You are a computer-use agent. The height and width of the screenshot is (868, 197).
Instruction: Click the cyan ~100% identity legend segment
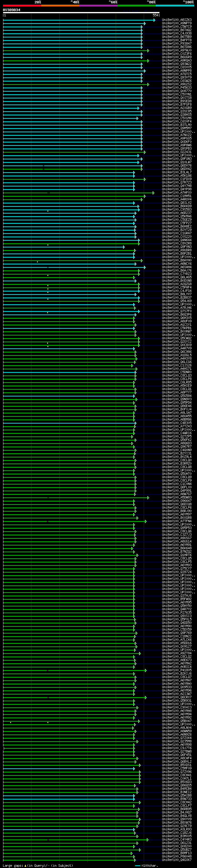tap(175, 6)
